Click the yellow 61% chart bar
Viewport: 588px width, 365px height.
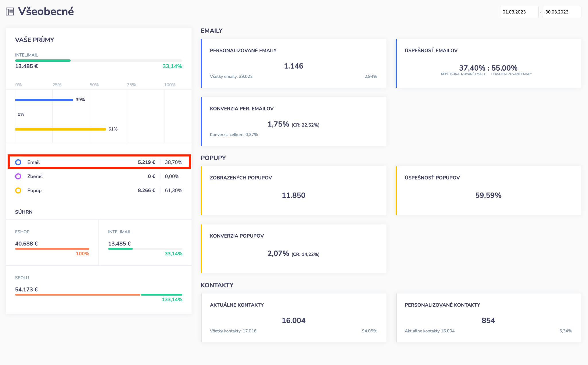60,129
